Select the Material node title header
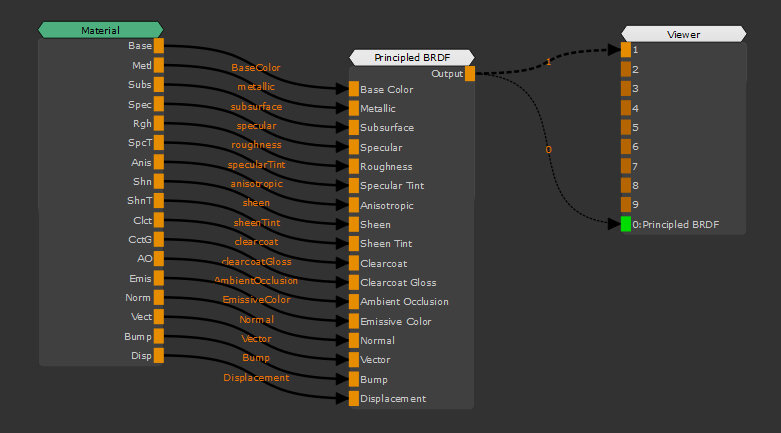781x433 pixels. (x=100, y=30)
